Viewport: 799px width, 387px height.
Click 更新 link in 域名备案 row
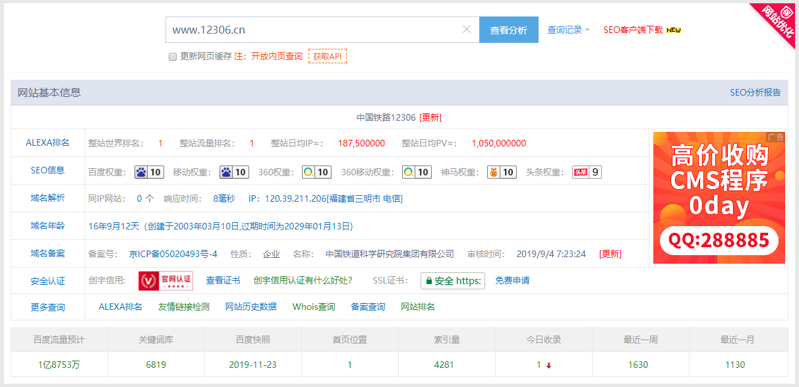(x=610, y=253)
